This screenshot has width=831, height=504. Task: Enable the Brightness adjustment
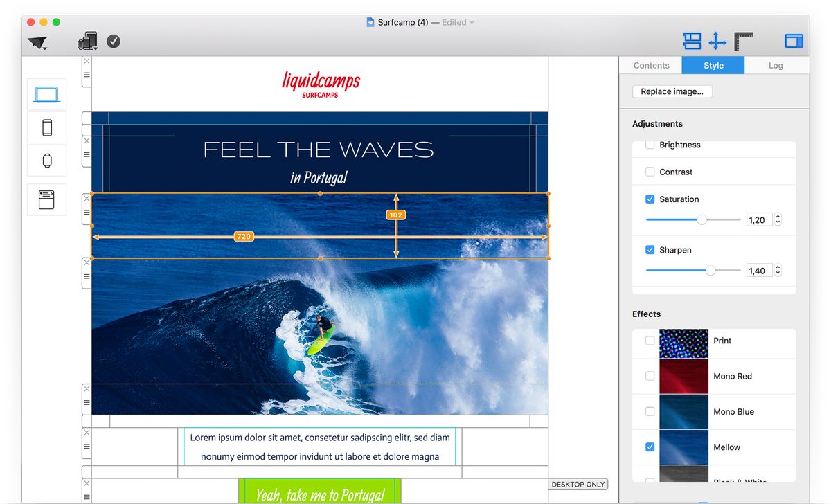[650, 145]
